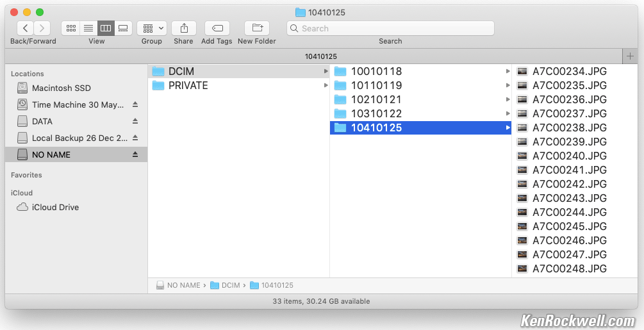The height and width of the screenshot is (330, 644).
Task: Select Macintosh SSD in sidebar
Action: click(61, 88)
